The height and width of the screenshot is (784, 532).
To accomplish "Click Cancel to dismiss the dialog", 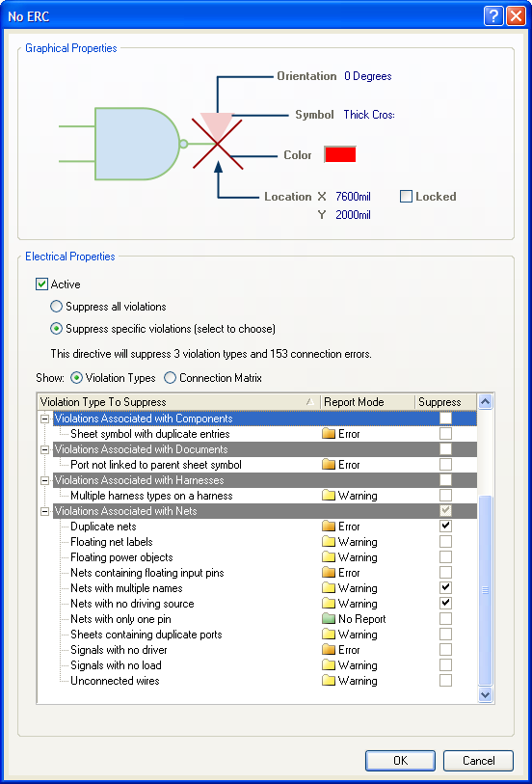I will pyautogui.click(x=478, y=761).
